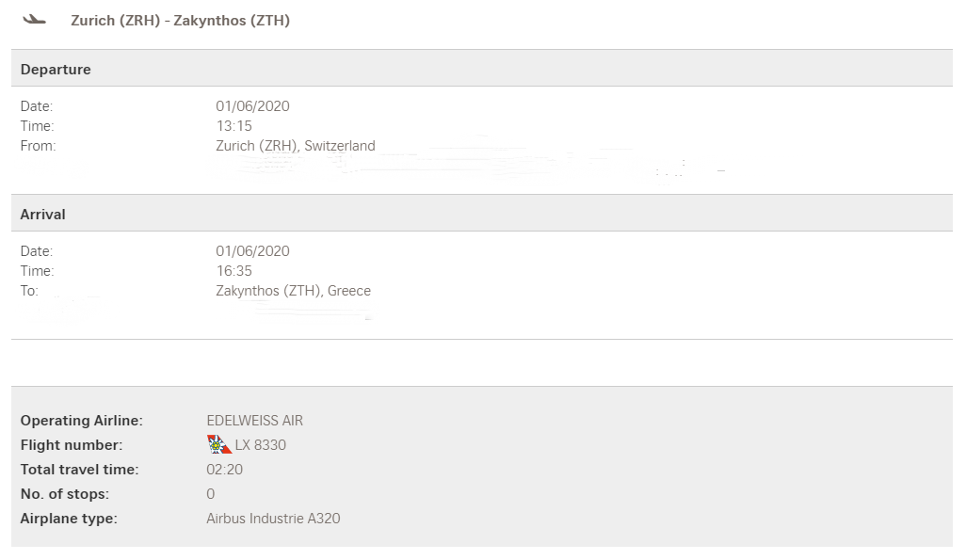This screenshot has width=966, height=560.
Task: Click the Airplane type label
Action: pos(69,519)
